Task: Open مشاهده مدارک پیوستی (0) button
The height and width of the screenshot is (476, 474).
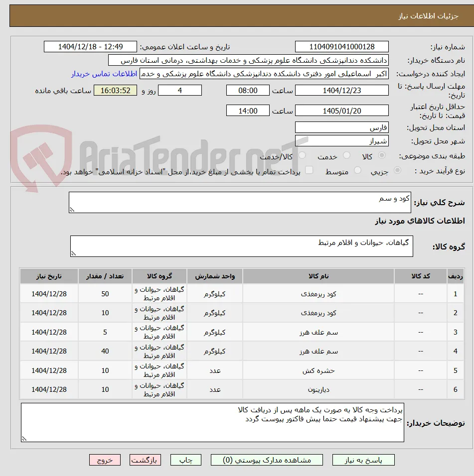Action: pyautogui.click(x=267, y=460)
